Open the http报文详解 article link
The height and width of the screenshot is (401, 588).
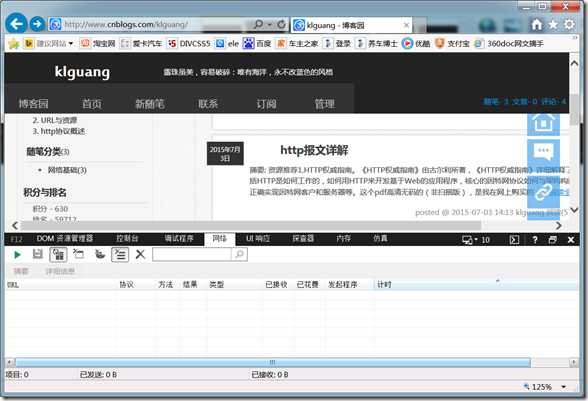314,150
